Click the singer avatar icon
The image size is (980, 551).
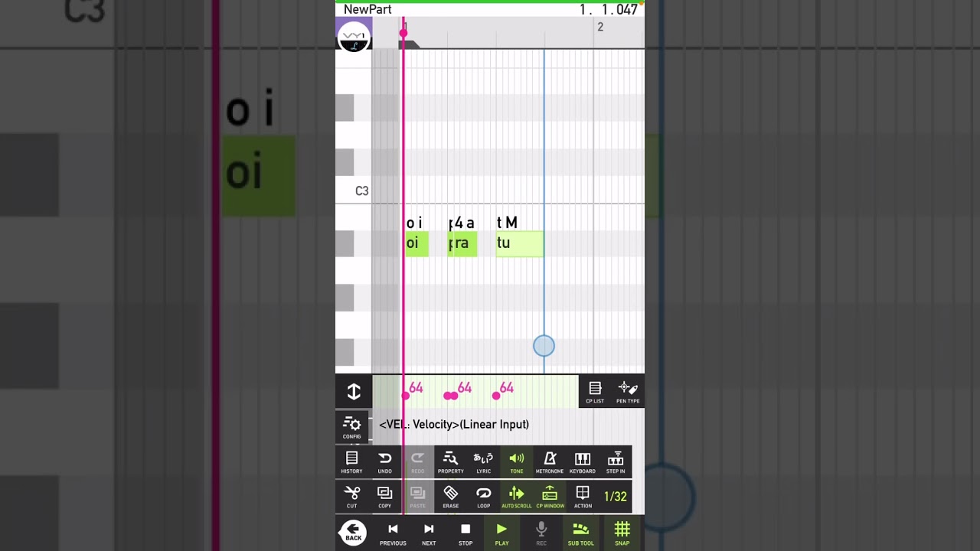[x=354, y=36]
